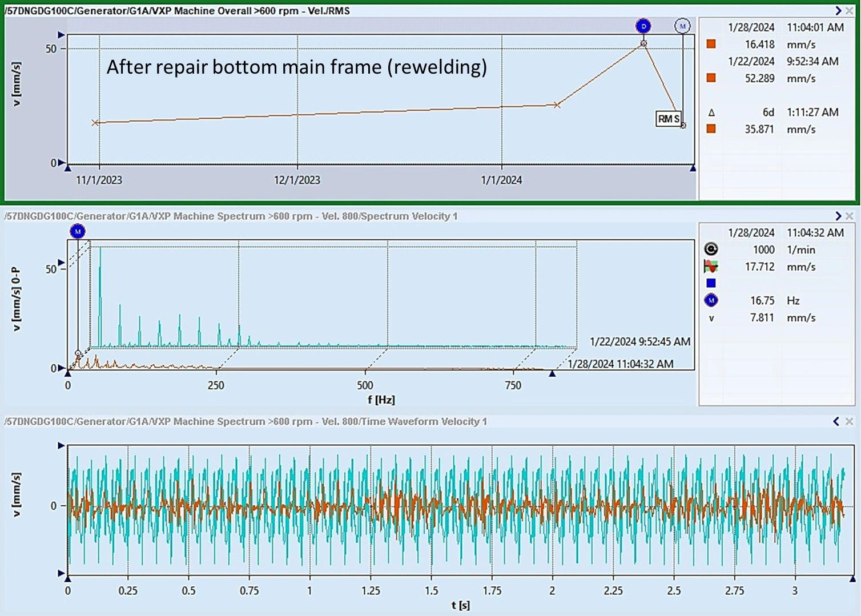Click the lower y-axis range triangle of spectrum plot
Screen dimensions: 861x616
click(62, 368)
